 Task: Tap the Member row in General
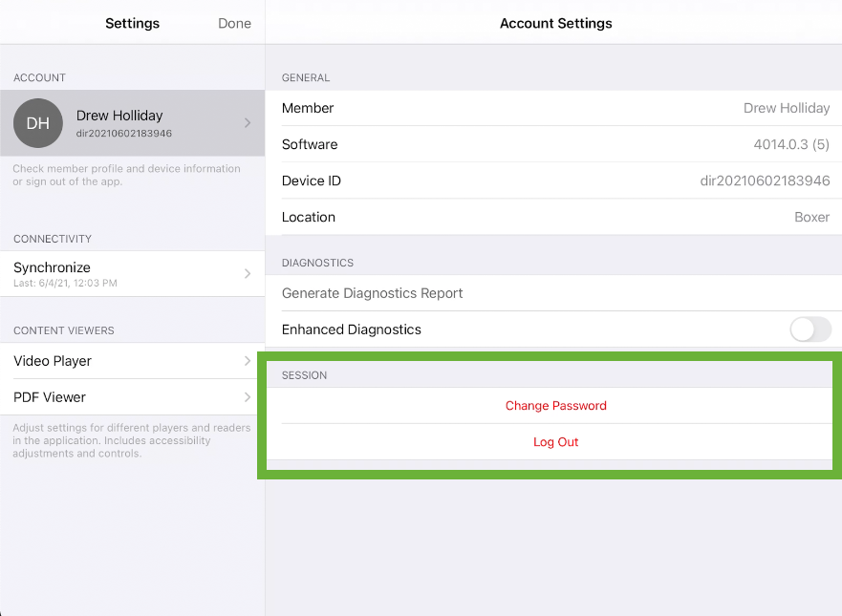(553, 108)
